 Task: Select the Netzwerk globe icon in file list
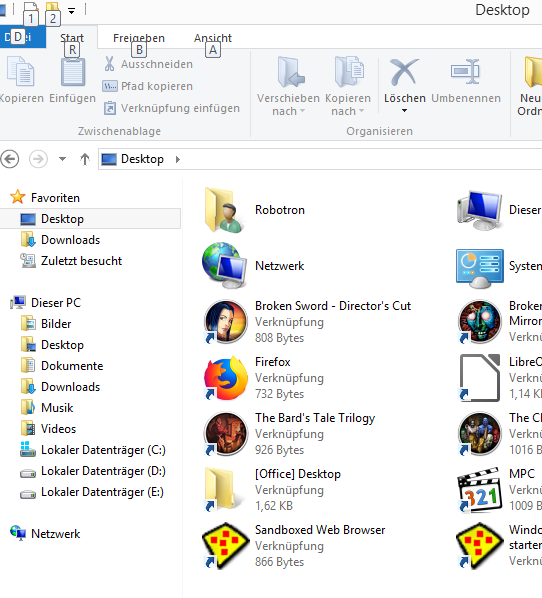click(x=224, y=265)
